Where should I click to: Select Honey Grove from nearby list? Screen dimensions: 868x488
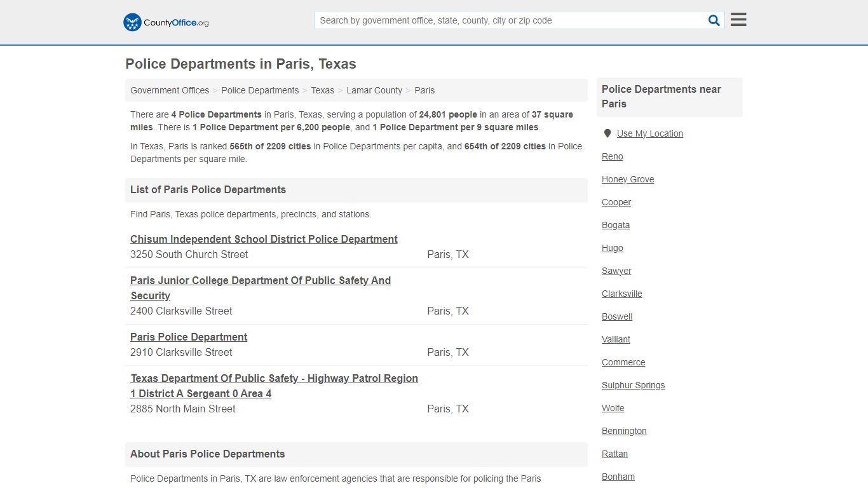628,179
